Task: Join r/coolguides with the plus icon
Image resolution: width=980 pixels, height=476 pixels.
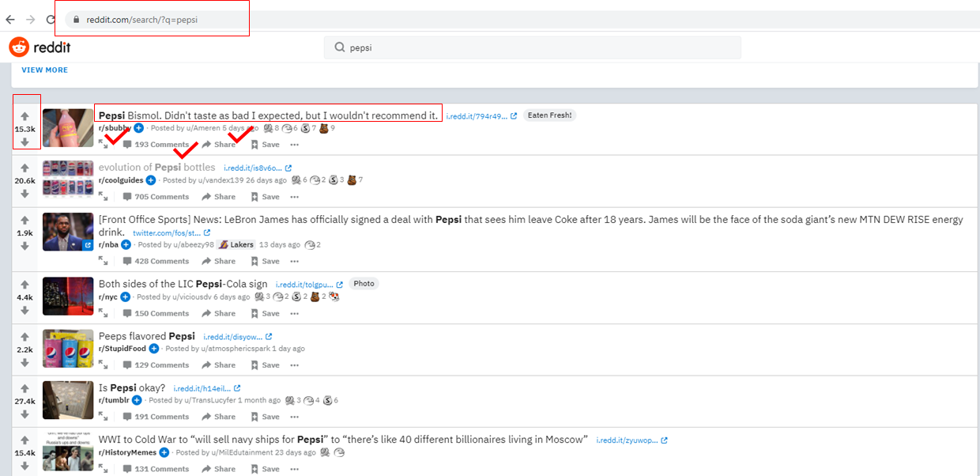Action: click(x=150, y=180)
